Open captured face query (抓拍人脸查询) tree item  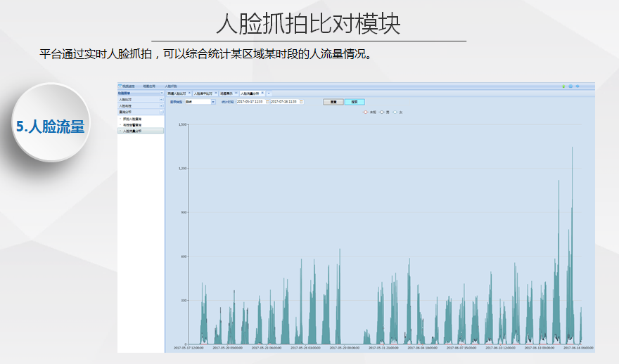tap(132, 119)
